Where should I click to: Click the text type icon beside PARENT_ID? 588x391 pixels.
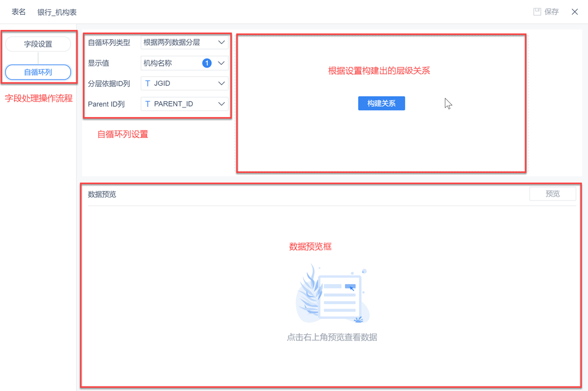tap(147, 104)
